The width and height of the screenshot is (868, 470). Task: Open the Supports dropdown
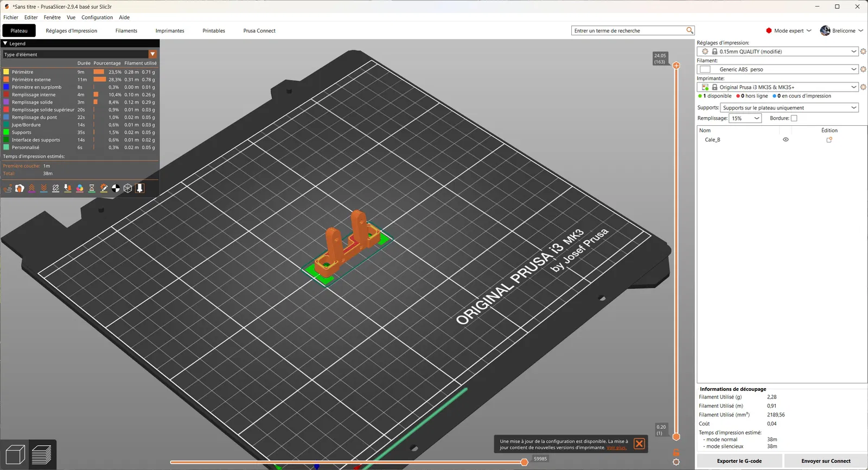tap(789, 108)
